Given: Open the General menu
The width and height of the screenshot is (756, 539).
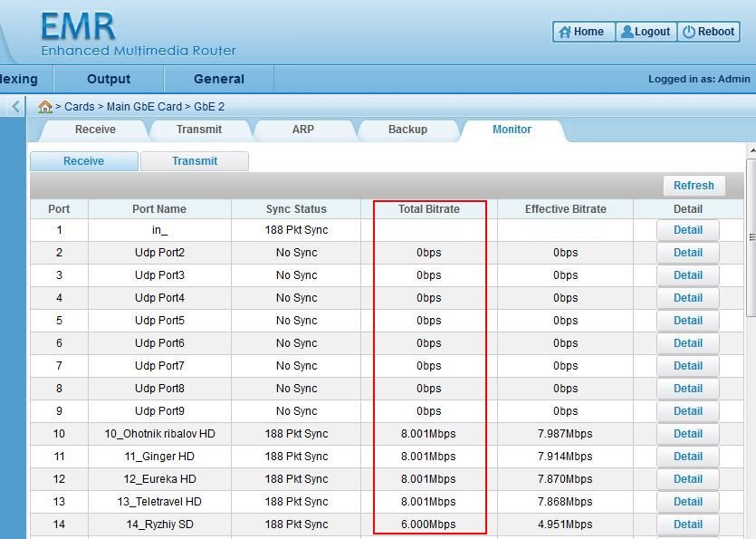Looking at the screenshot, I should click(x=218, y=79).
